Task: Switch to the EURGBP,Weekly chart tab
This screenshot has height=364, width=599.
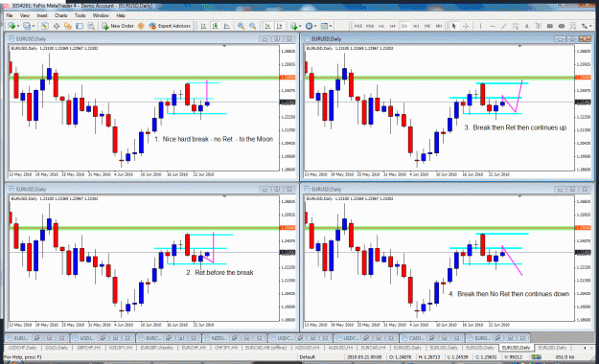Action: tap(156, 348)
